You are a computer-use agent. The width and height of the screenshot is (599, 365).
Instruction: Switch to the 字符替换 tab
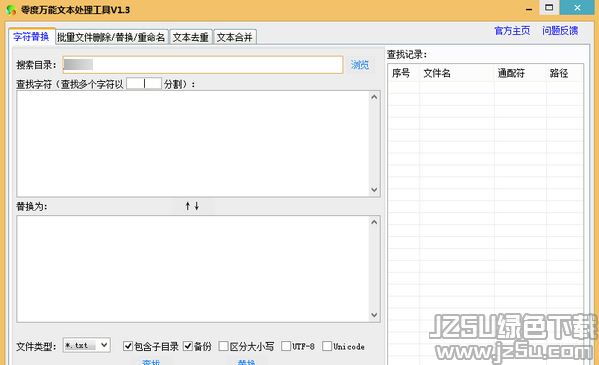point(31,37)
